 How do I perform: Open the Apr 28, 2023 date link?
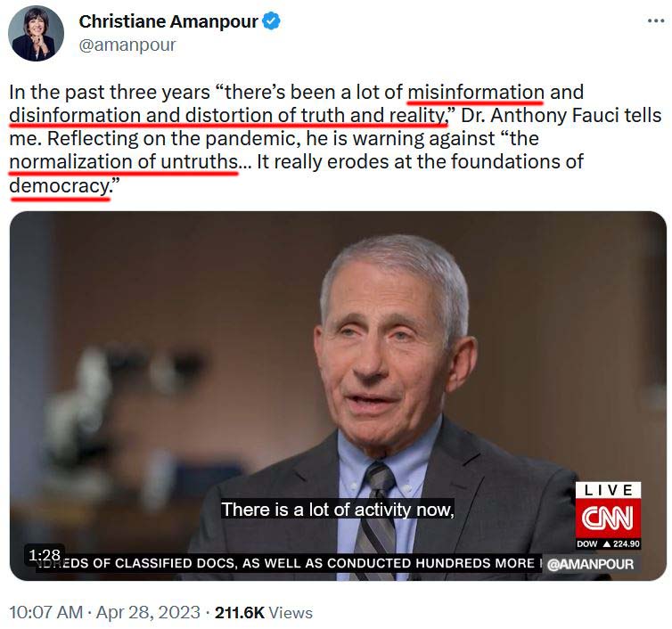coord(148,612)
